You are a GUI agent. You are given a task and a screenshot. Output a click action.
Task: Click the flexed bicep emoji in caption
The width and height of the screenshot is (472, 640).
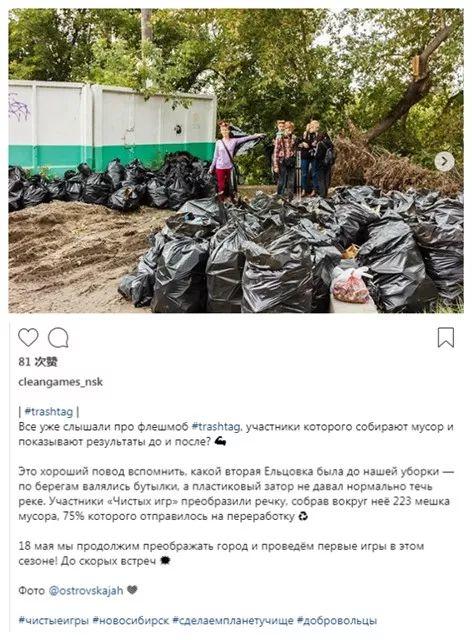220,442
